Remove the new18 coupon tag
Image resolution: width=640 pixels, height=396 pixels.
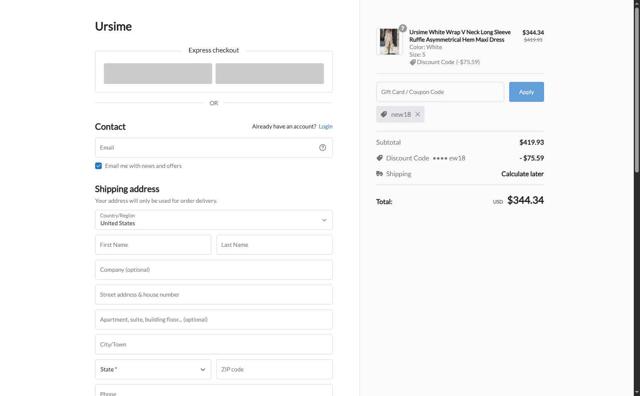[x=418, y=114]
